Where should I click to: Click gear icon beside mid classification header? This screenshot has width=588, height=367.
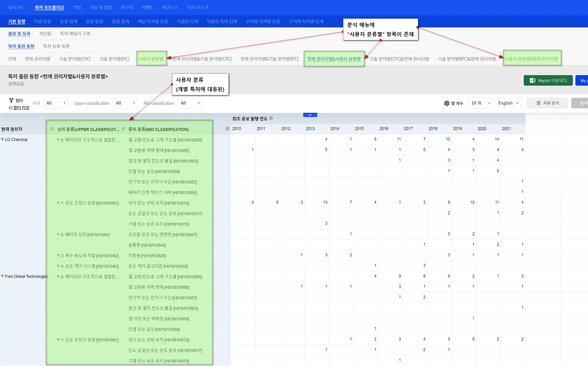click(x=123, y=129)
